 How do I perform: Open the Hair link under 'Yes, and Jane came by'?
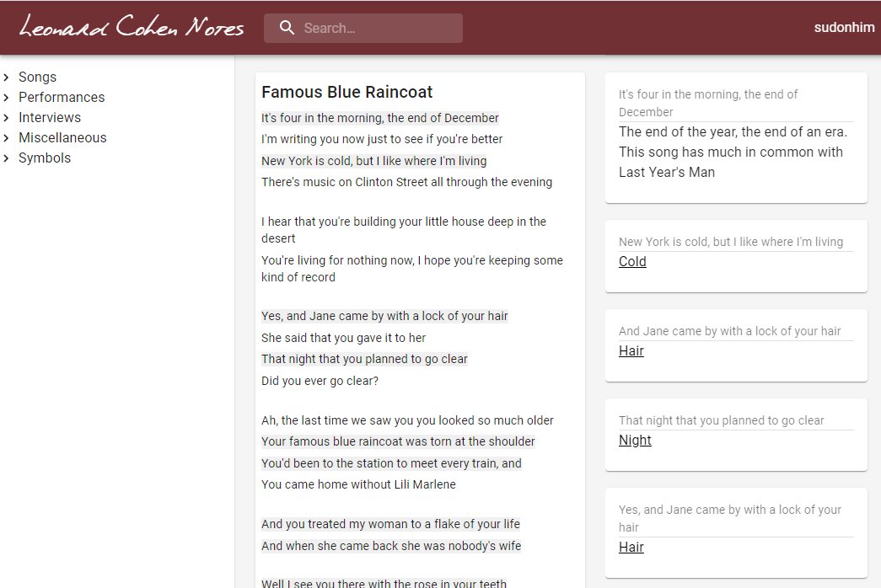point(631,547)
